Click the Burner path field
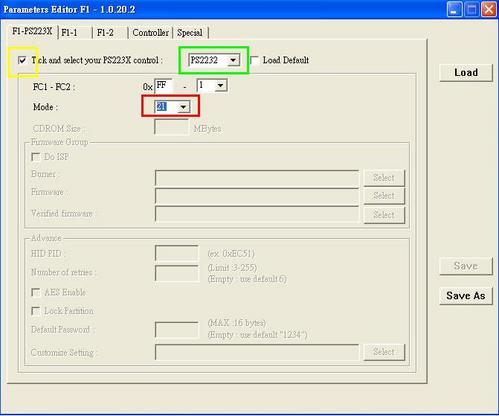499x416 pixels. click(x=257, y=178)
